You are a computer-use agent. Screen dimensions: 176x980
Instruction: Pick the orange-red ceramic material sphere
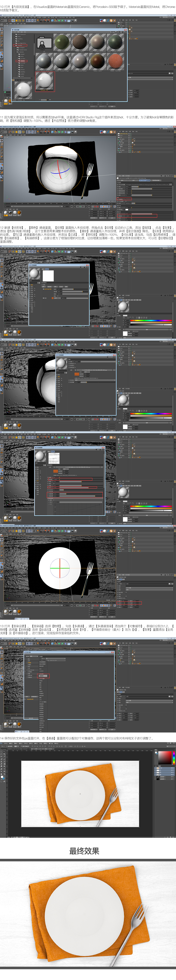[x=116, y=61]
